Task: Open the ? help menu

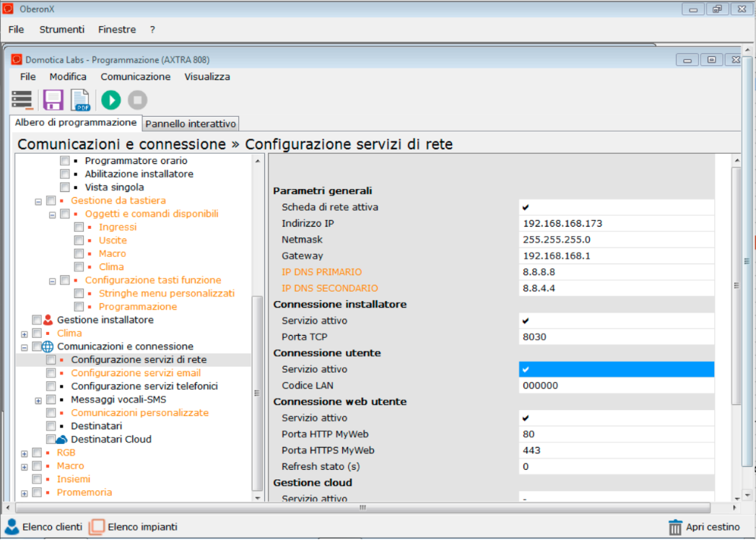Action: 152,30
